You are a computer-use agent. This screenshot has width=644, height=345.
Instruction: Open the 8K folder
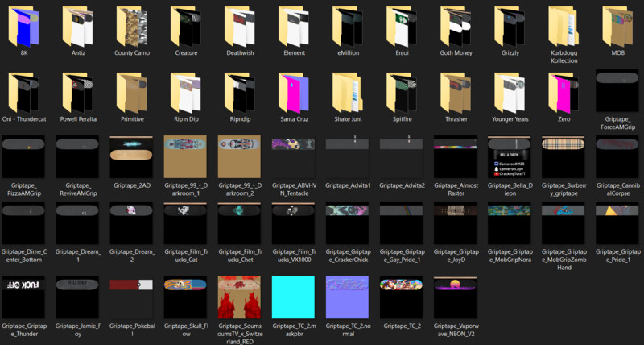tap(24, 27)
